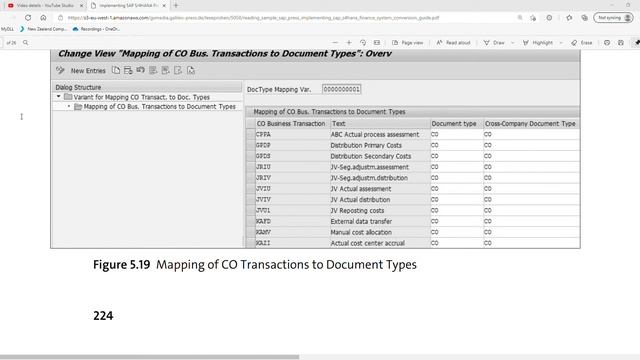Pin the PDF toolbar
This screenshot has width=640, height=360.
click(x=636, y=42)
